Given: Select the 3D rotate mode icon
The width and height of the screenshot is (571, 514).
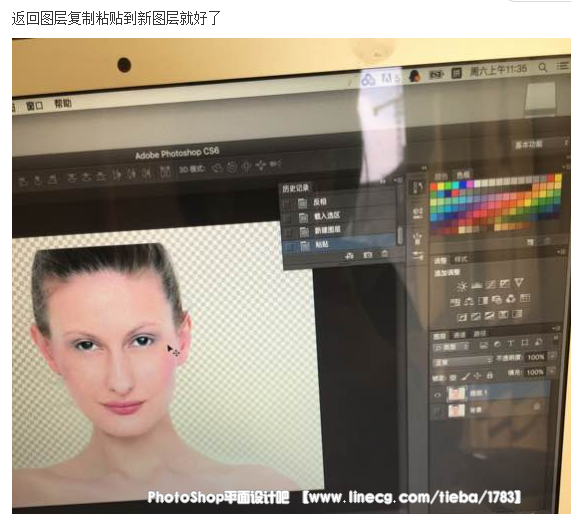Looking at the screenshot, I should tap(217, 168).
